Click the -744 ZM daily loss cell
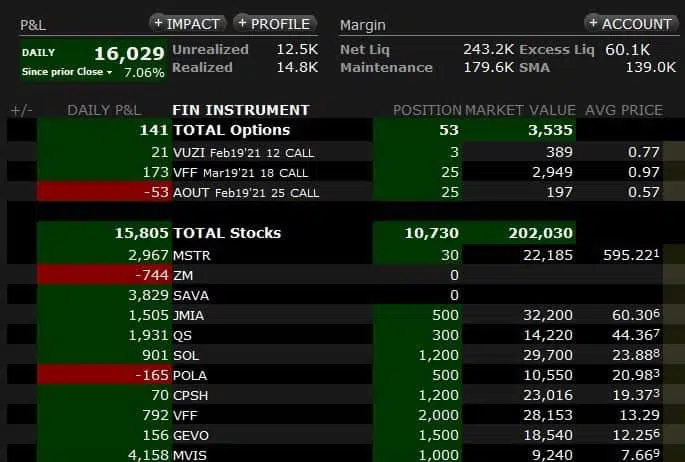The width and height of the screenshot is (685, 462). click(104, 275)
